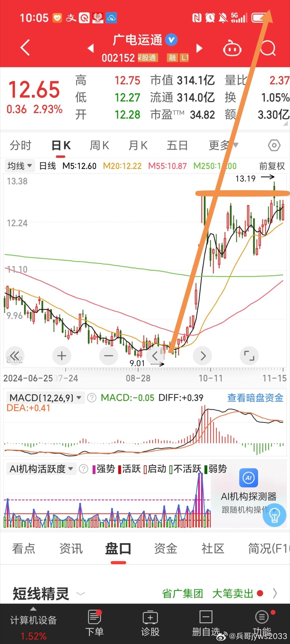This screenshot has width=290, height=644.
Task: Tap the 2.93% change value
Action: [x=48, y=109]
